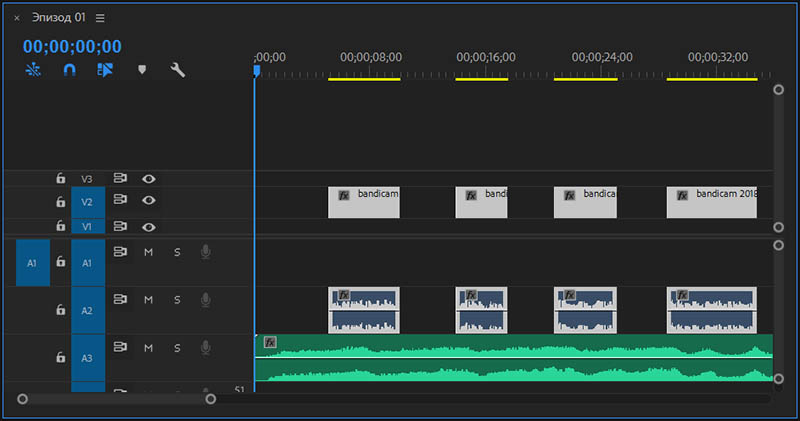Toggle A2 track targeting
The height and width of the screenshot is (421, 800).
coord(88,310)
